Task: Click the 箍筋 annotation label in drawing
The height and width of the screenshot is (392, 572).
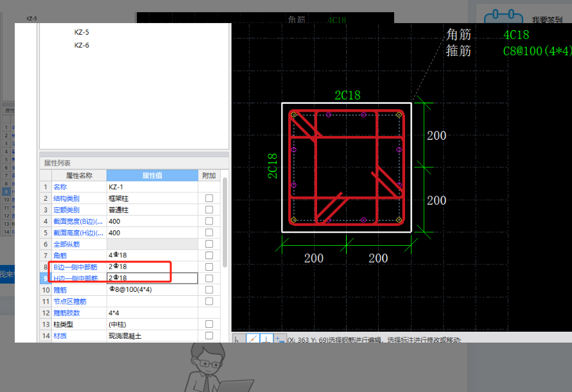Action: click(x=458, y=50)
